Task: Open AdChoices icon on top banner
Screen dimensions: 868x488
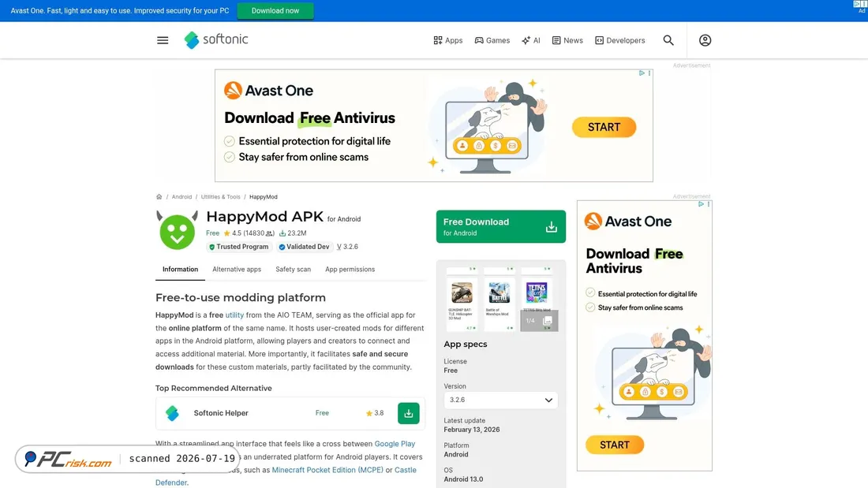Action: click(642, 73)
